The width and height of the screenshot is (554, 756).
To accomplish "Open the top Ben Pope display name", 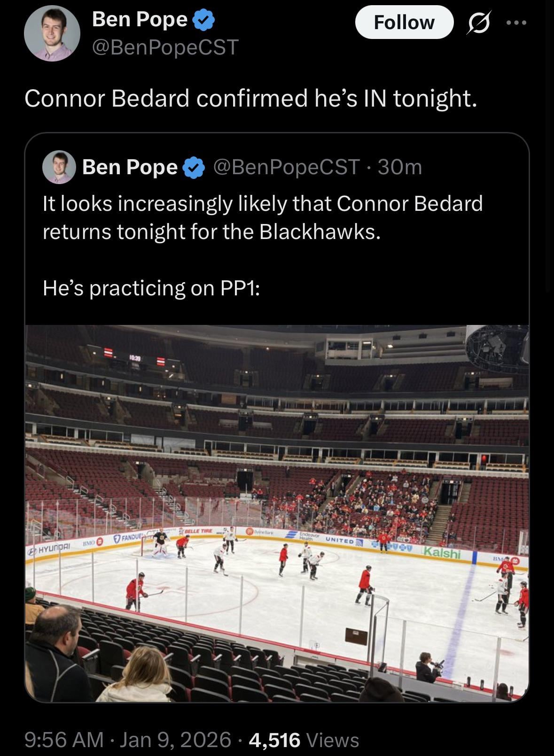I will tap(140, 19).
